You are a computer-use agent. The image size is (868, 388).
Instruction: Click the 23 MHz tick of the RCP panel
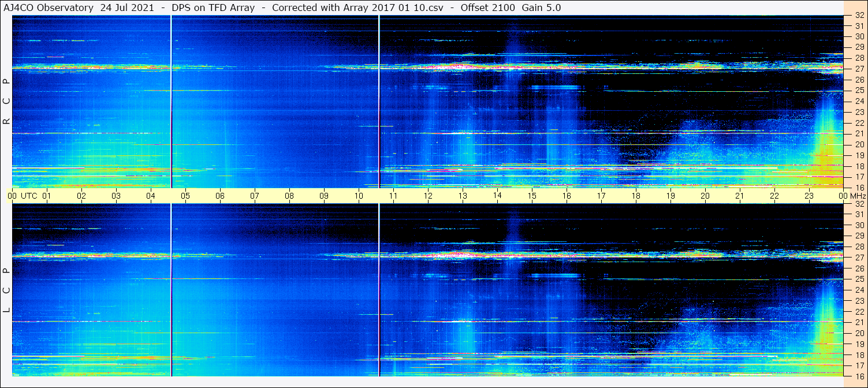click(x=859, y=112)
